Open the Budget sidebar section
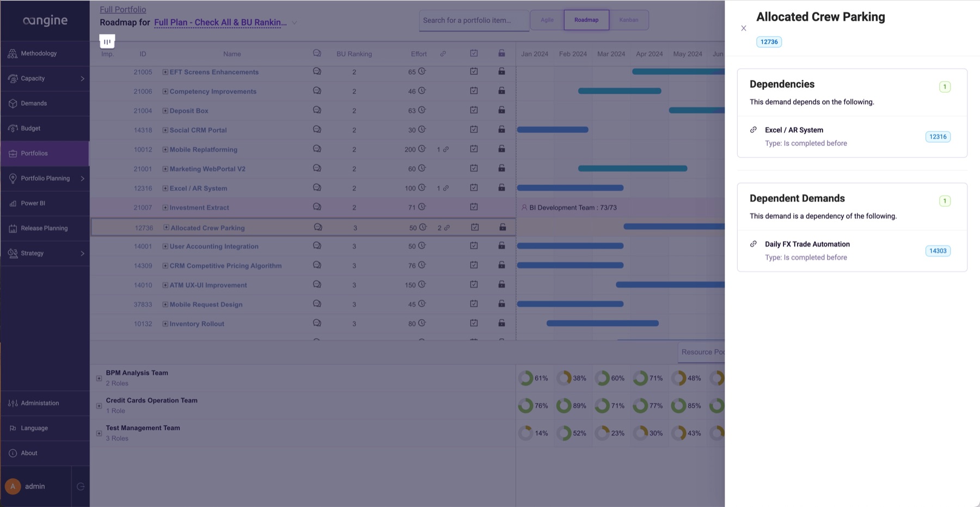Viewport: 980px width, 507px height. point(45,129)
